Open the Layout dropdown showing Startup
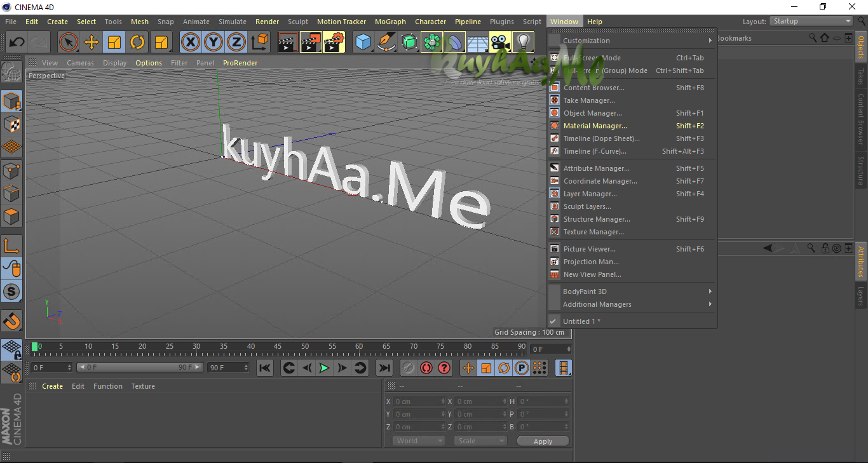This screenshot has height=463, width=868. [811, 21]
